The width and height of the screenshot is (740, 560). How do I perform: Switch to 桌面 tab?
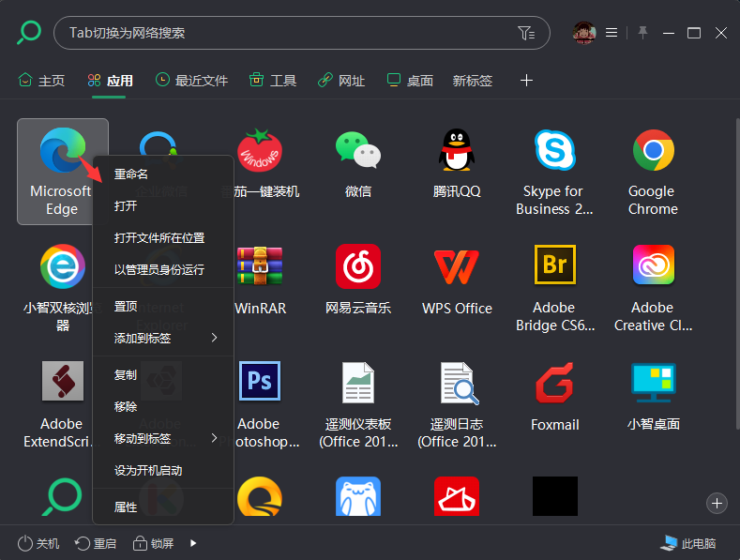(410, 81)
